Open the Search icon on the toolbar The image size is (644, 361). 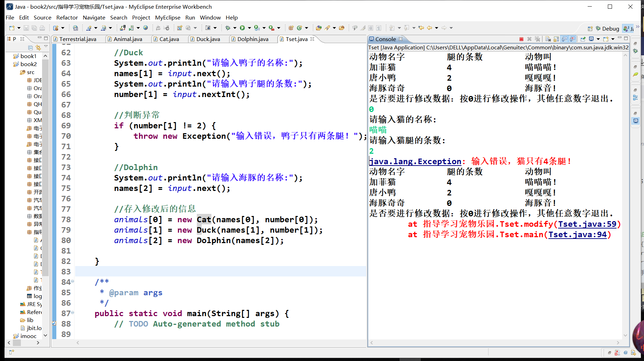[328, 28]
